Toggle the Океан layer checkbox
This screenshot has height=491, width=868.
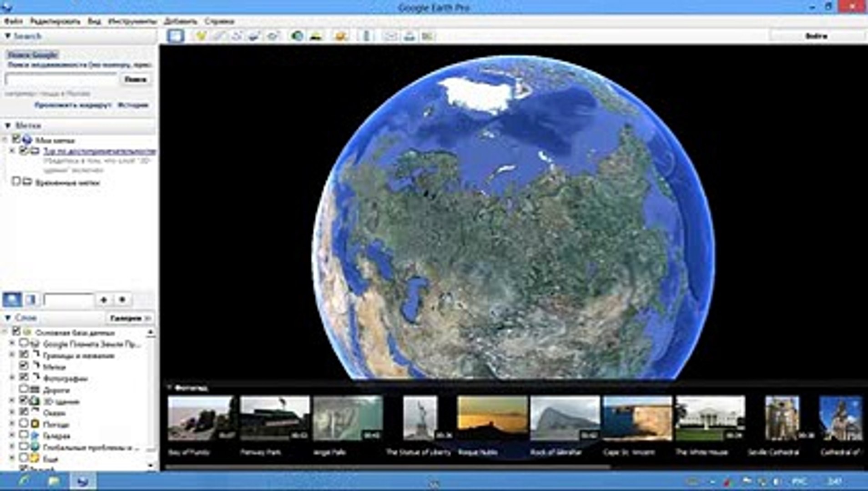click(x=24, y=412)
